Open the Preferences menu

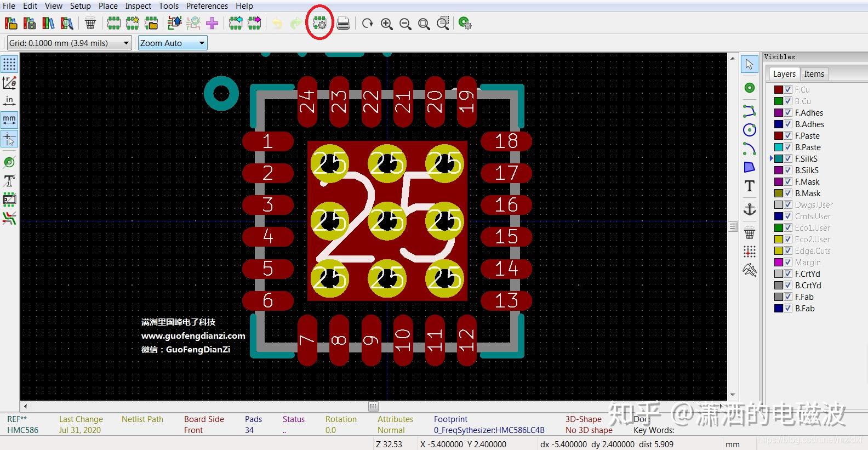pyautogui.click(x=207, y=5)
